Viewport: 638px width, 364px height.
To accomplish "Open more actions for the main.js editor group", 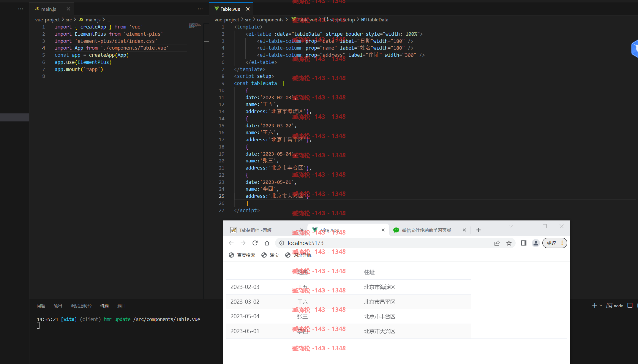I will pos(200,9).
